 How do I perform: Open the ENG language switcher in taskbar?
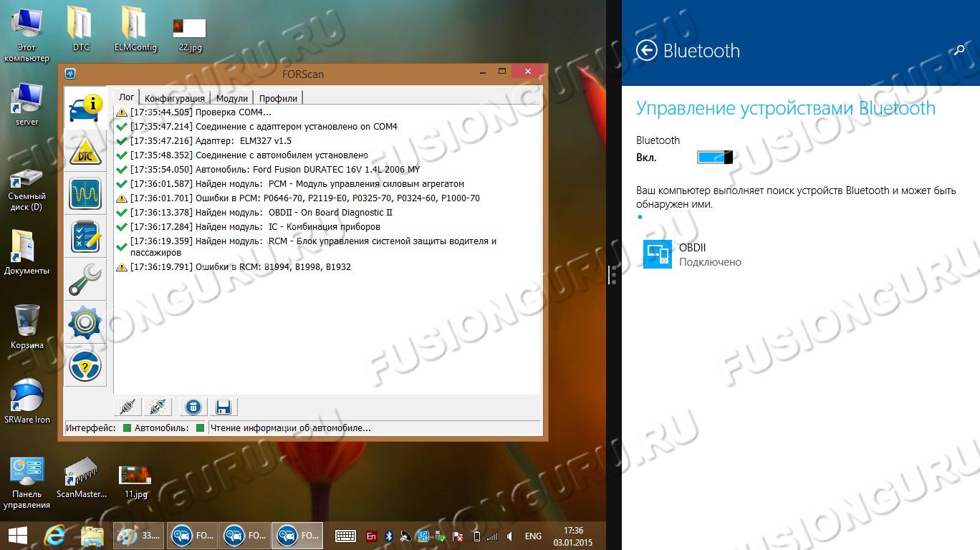point(533,536)
